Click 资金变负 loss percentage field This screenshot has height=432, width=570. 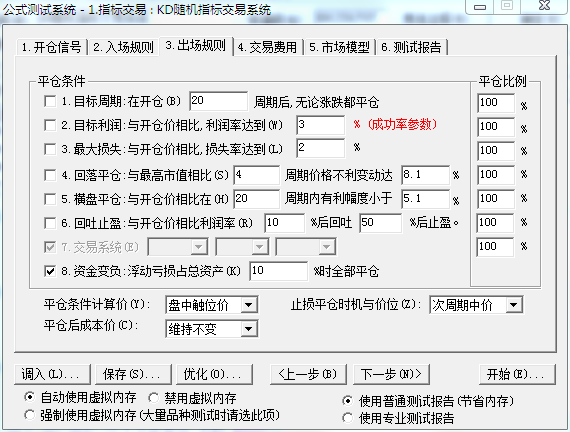pyautogui.click(x=278, y=271)
